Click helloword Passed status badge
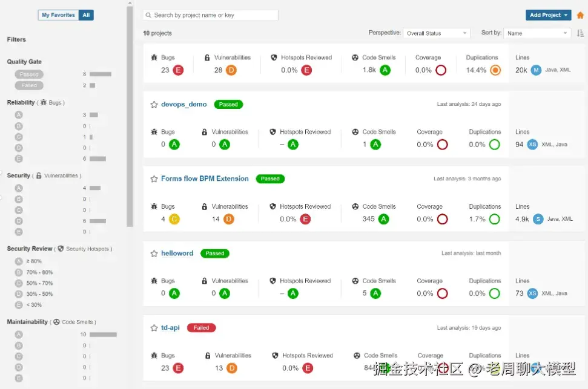This screenshot has width=588, height=389. pos(215,253)
